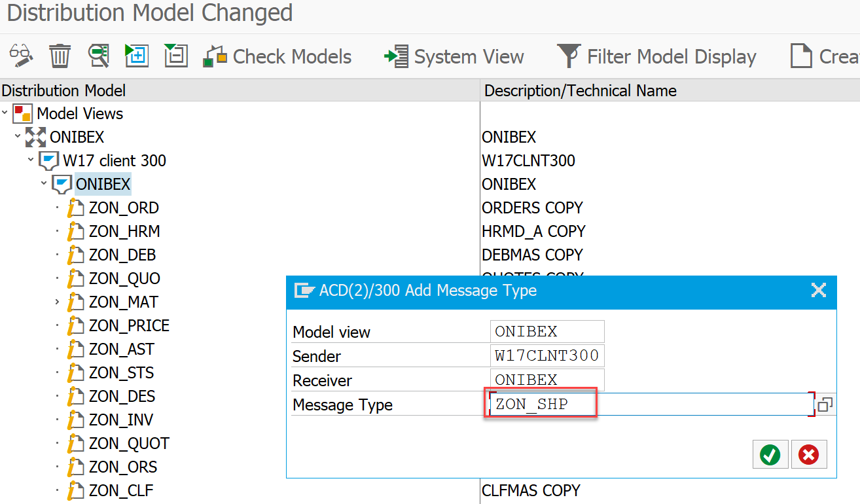Click the display/change glasses-pencil toolbar icon
Viewport: 860px width, 504px height.
(21, 56)
